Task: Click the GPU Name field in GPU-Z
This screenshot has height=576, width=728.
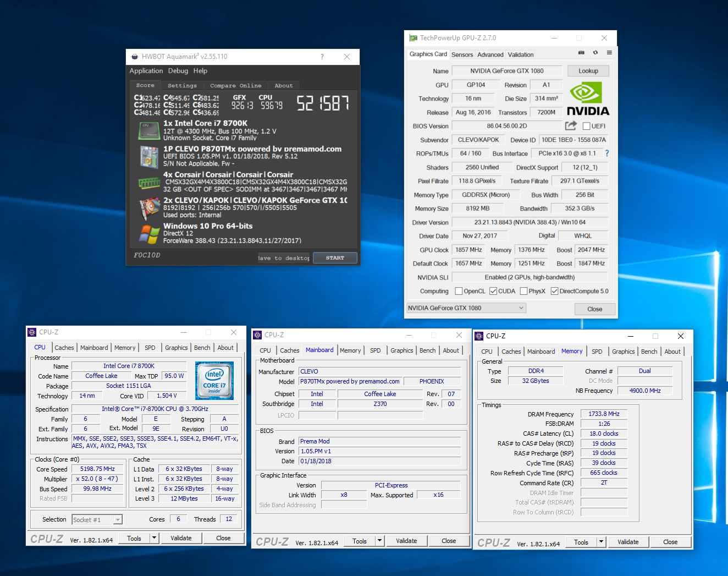Action: [x=506, y=71]
